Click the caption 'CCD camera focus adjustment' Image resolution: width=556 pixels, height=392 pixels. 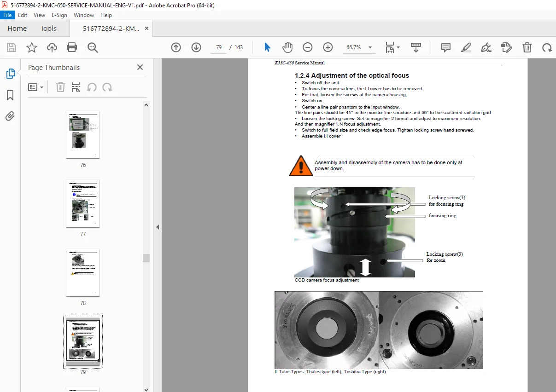point(327,280)
